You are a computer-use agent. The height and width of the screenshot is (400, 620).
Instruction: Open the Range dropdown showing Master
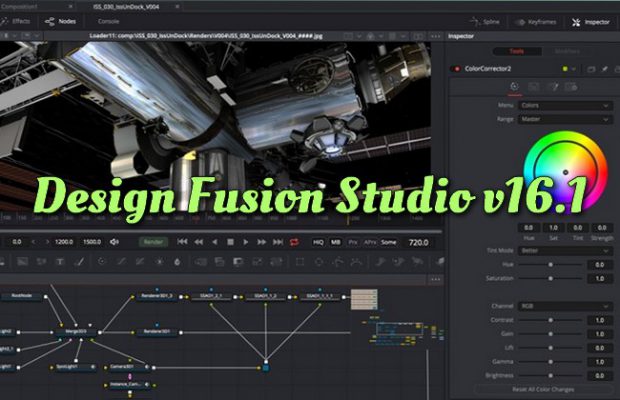click(x=565, y=119)
